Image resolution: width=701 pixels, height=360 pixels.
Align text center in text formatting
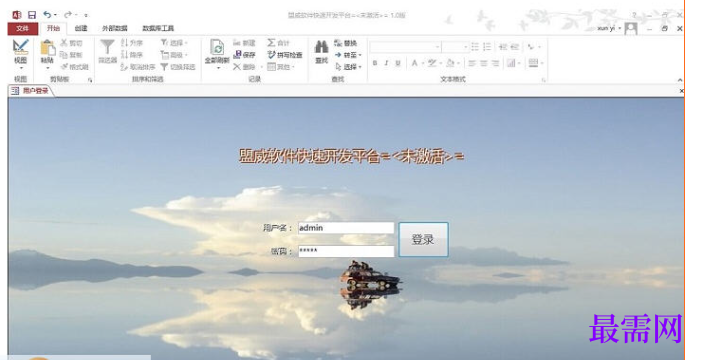(x=484, y=63)
